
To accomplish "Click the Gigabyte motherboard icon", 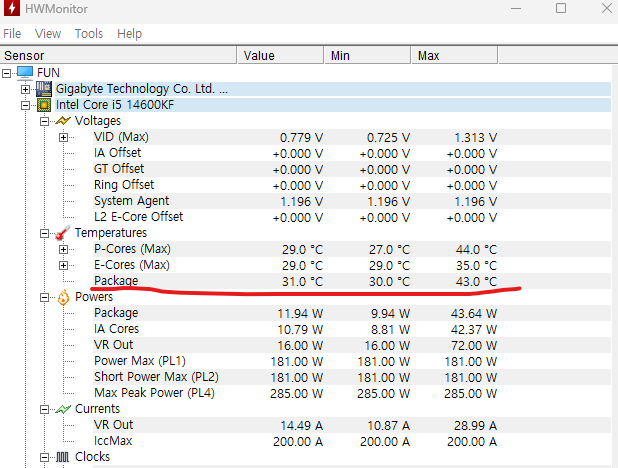I will click(x=44, y=89).
